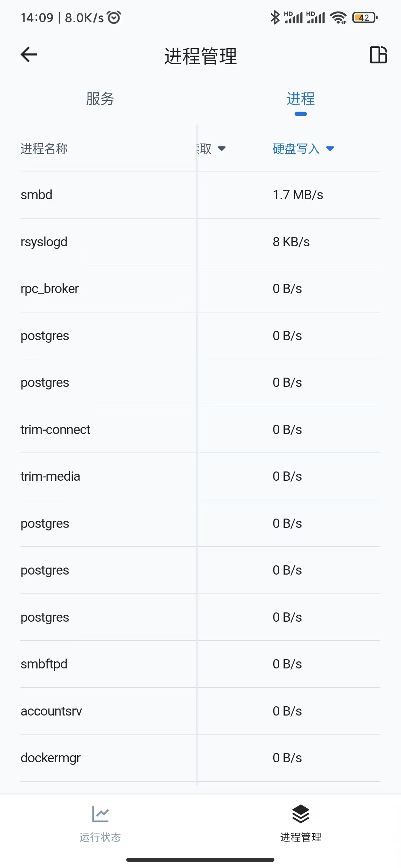The height and width of the screenshot is (868, 401).
Task: Select the 进程 tab
Action: 301,99
